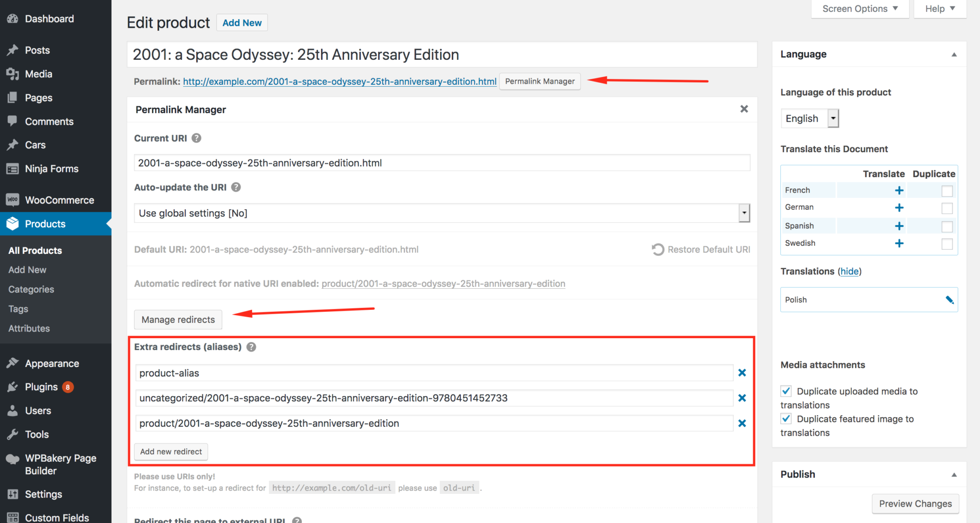Uncheck Duplicate featured image to translations
Viewport: 980px width, 523px height.
click(786, 419)
